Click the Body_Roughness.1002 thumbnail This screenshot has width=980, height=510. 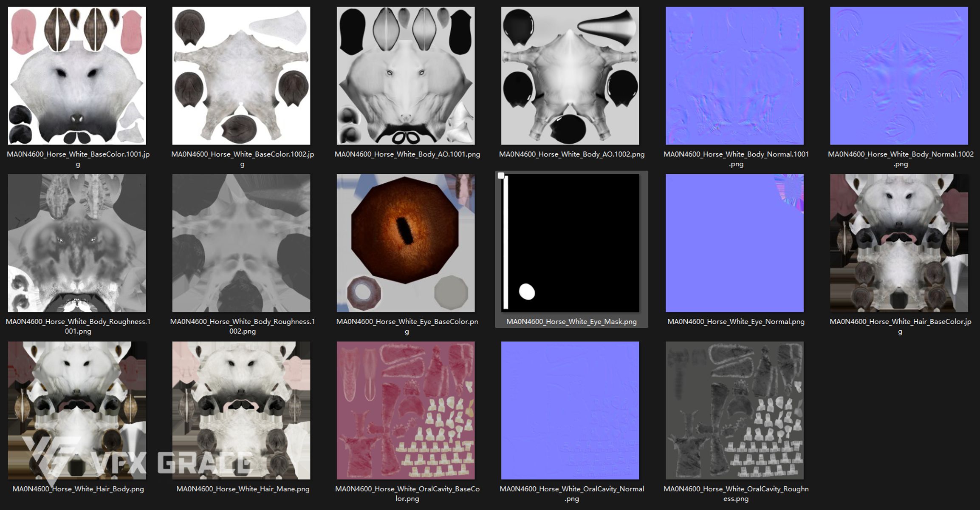[241, 243]
